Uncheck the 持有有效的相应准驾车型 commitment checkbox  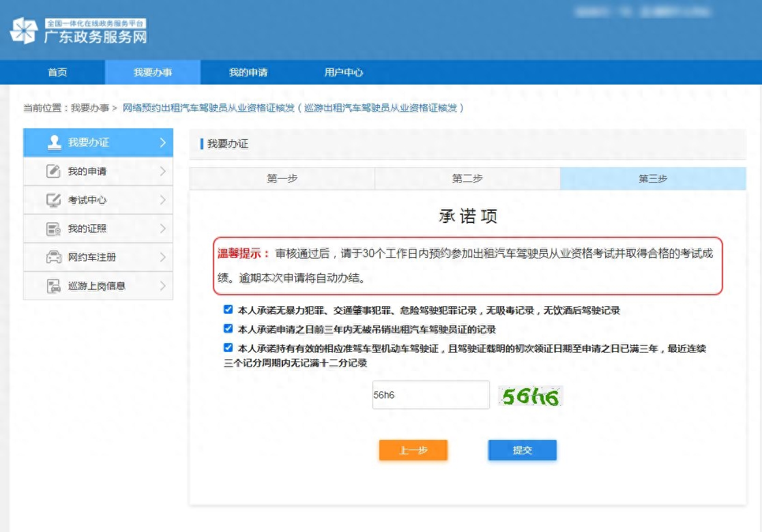pyautogui.click(x=228, y=347)
